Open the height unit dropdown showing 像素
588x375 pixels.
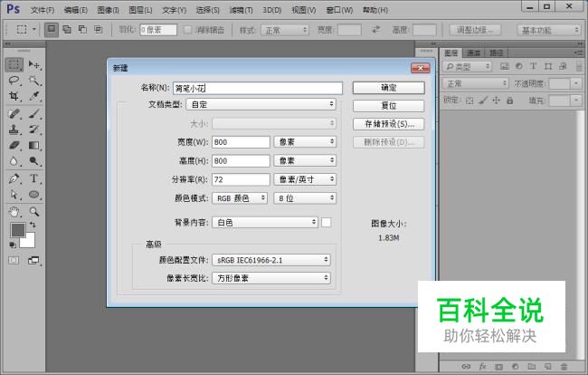[305, 160]
